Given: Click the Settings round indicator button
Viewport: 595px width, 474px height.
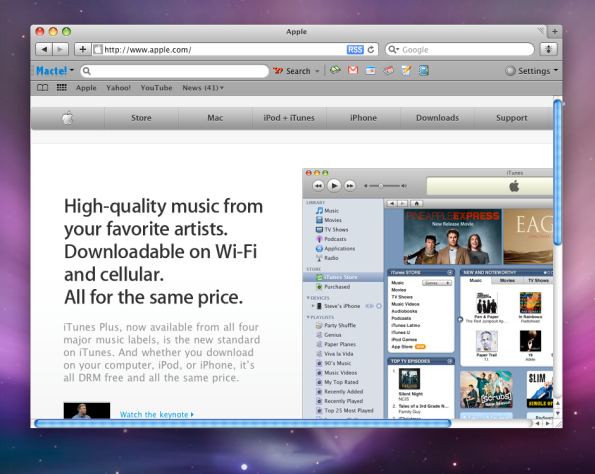Looking at the screenshot, I should click(x=510, y=71).
